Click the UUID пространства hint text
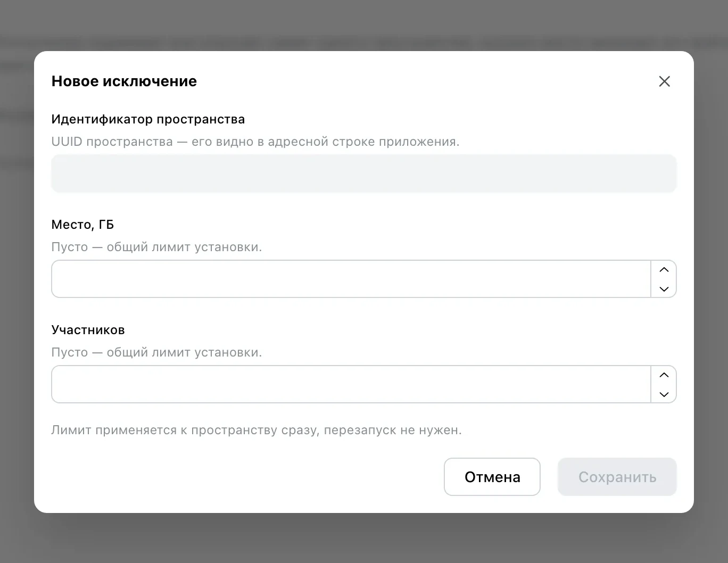The image size is (728, 563). pos(255,142)
